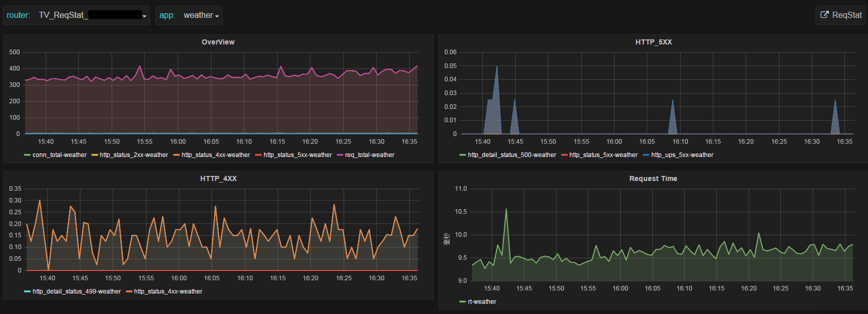Click green swatch of http_detail_status_500-weather
Image resolution: width=868 pixels, height=314 pixels.
click(x=462, y=155)
